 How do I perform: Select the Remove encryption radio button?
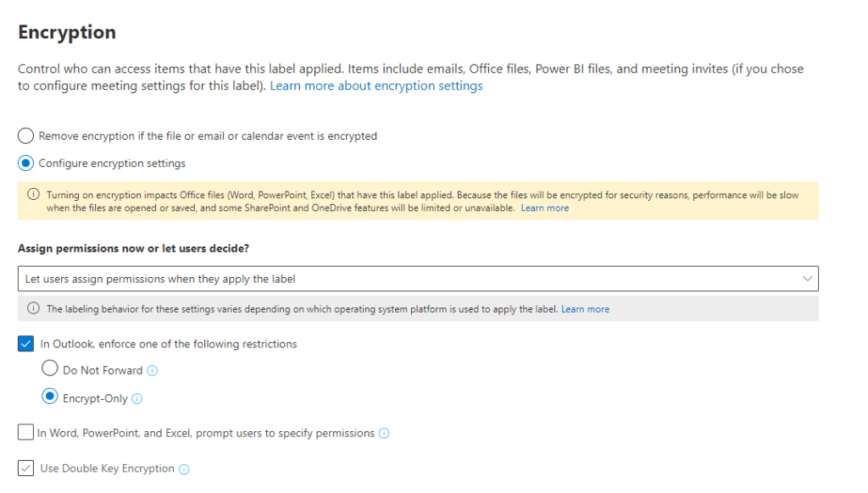click(x=26, y=136)
